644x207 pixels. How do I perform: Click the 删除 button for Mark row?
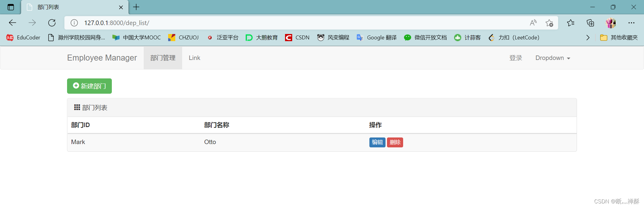395,142
